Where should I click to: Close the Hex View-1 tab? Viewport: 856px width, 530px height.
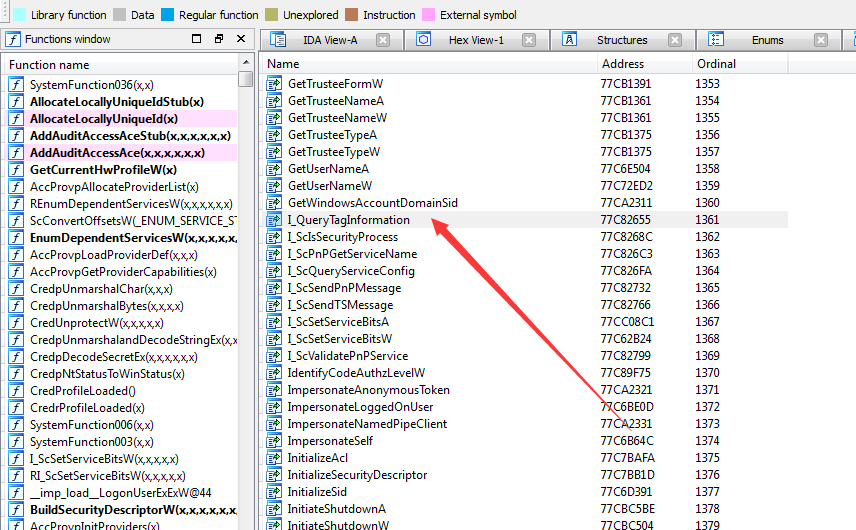pos(528,40)
